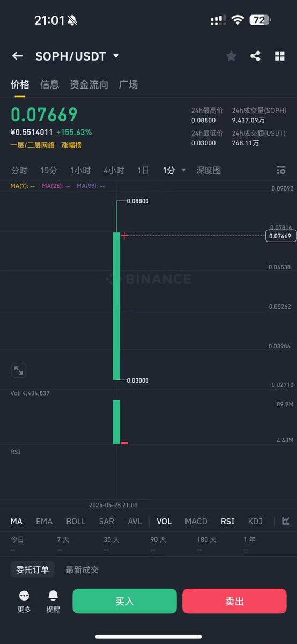This screenshot has width=297, height=644.
Task: Open chart settings icon beside 深度图
Action: click(281, 170)
